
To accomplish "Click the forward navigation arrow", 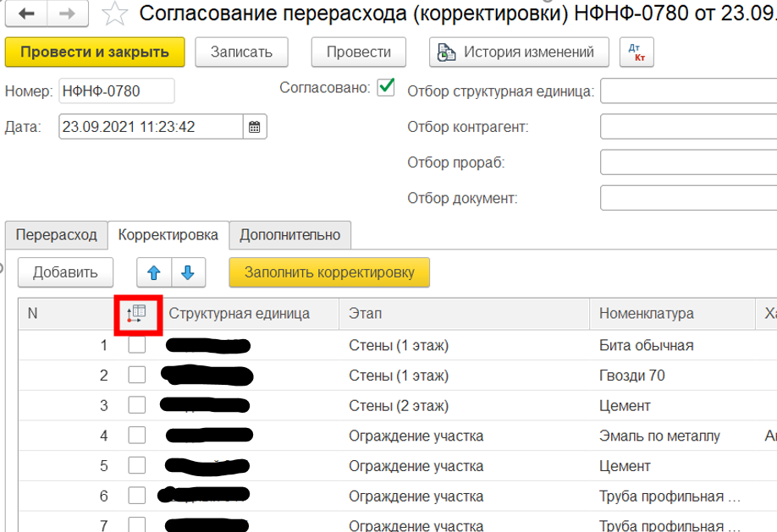I will 68,14.
